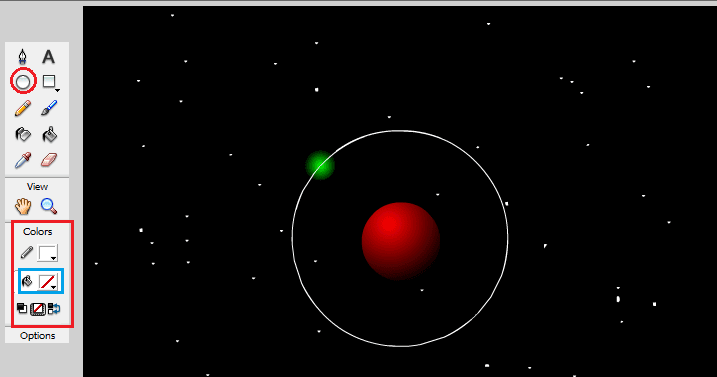Click the red sphere on stage
The width and height of the screenshot is (717, 377).
(401, 241)
